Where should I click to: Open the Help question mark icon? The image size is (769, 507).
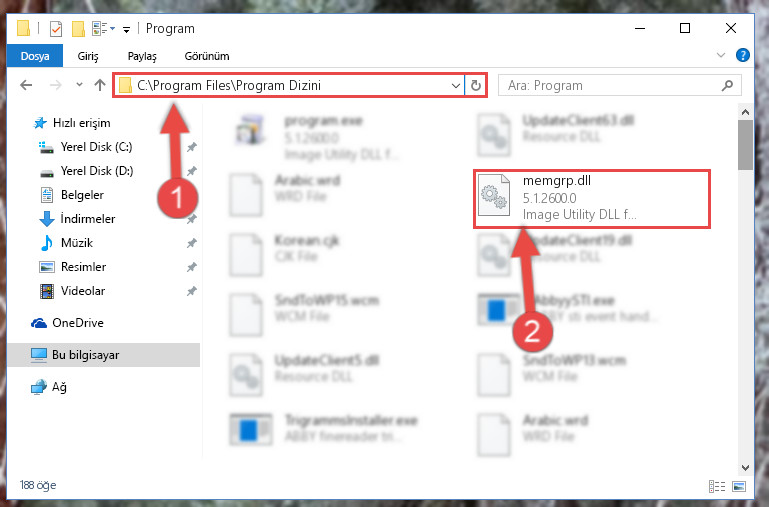(743, 55)
